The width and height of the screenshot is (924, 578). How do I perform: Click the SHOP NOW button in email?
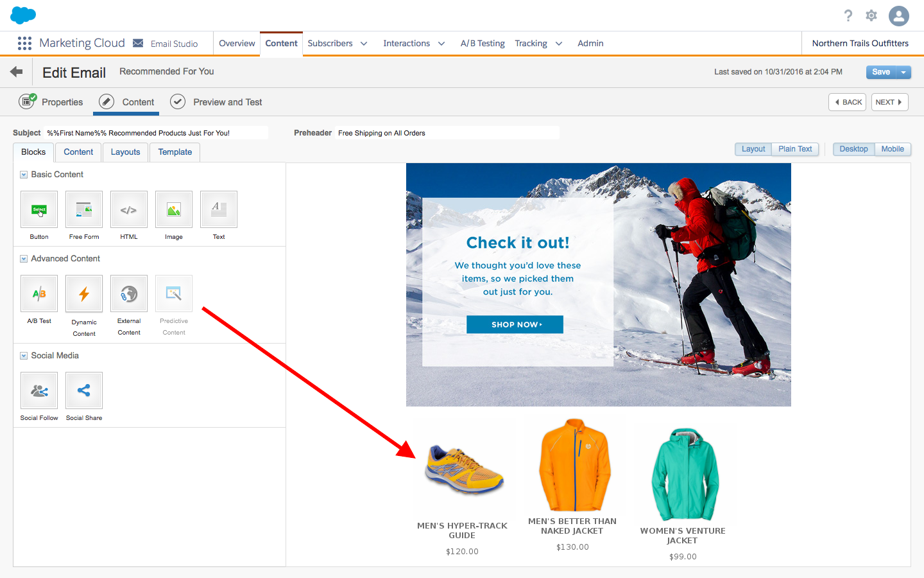tap(515, 324)
